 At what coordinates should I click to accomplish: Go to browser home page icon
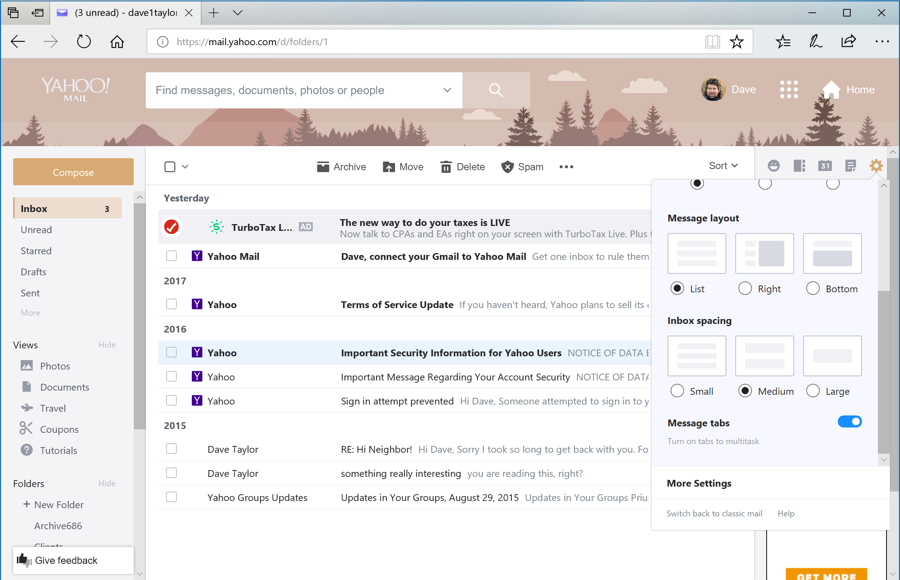(117, 41)
